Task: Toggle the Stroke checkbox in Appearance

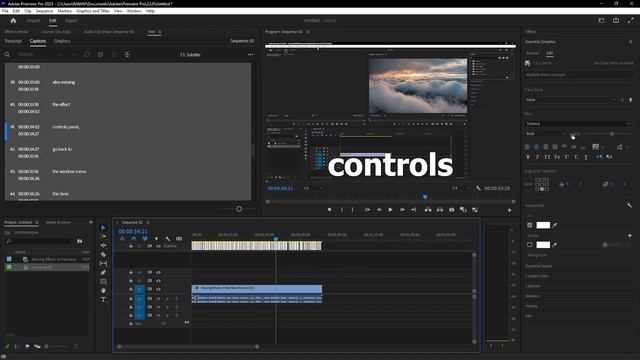Action: [529, 244]
